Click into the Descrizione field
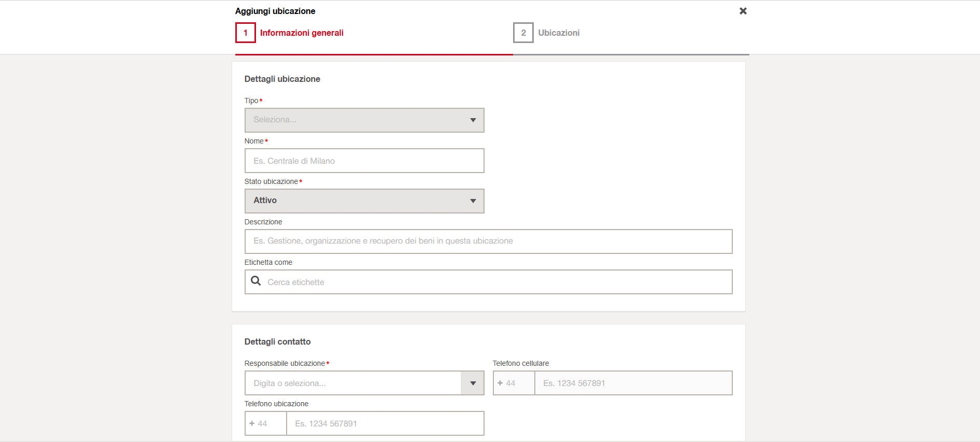The height and width of the screenshot is (442, 980). click(488, 241)
